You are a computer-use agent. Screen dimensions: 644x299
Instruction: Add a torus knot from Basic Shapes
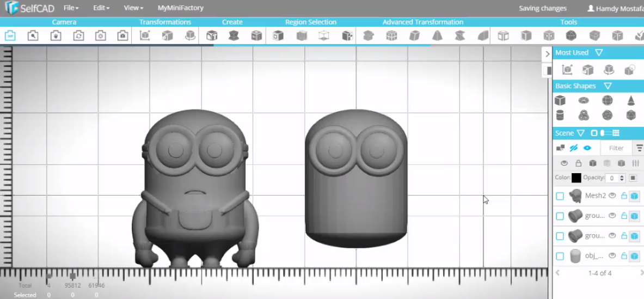click(x=584, y=115)
